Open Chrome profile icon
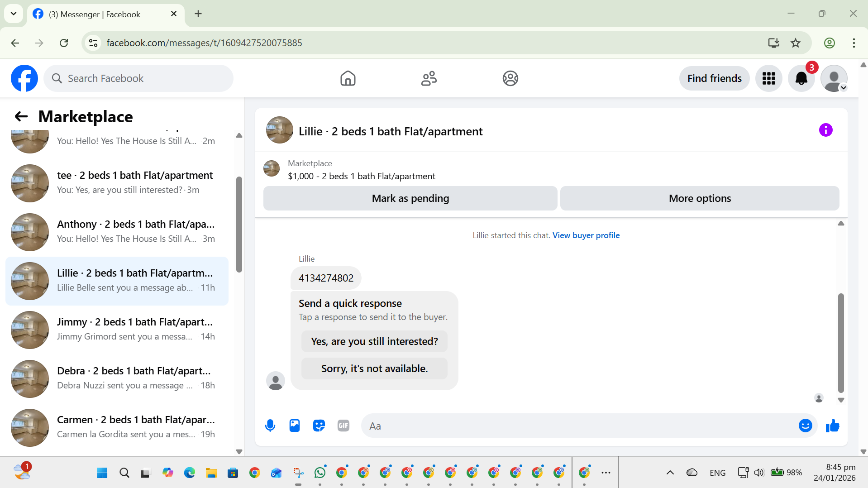Screen dimensions: 868x488 829,43
